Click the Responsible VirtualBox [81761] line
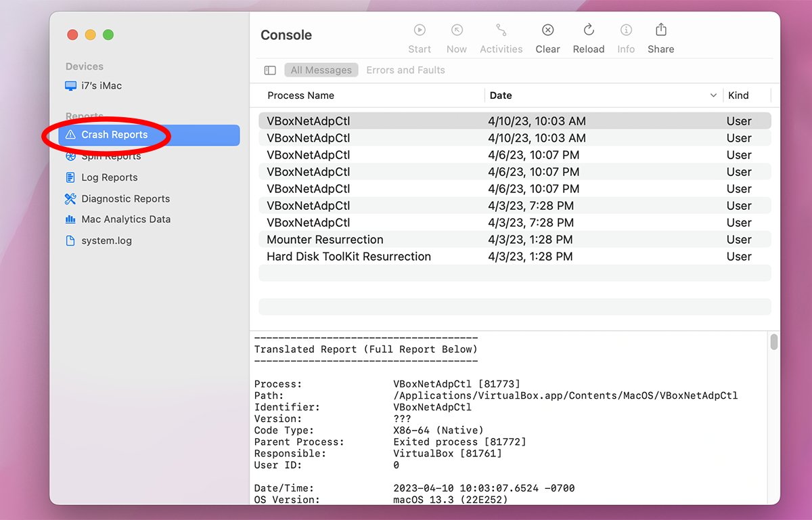Image resolution: width=812 pixels, height=520 pixels. tap(378, 453)
